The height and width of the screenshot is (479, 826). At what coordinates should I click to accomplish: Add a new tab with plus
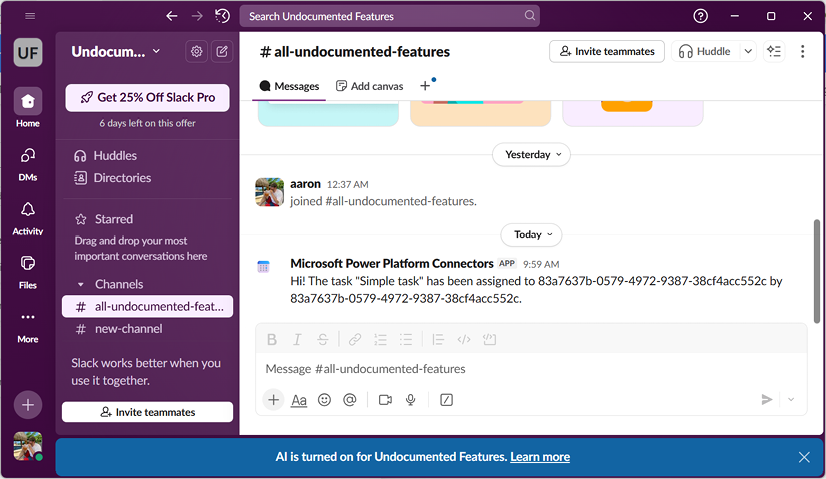tap(425, 86)
